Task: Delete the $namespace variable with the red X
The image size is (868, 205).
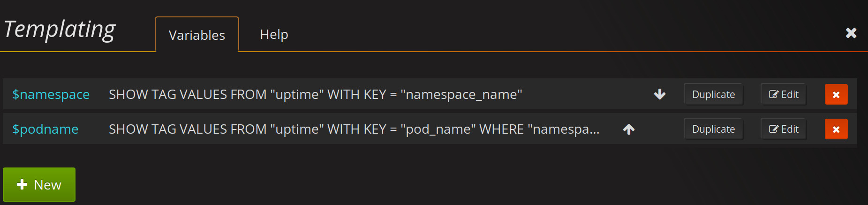Action: click(836, 94)
